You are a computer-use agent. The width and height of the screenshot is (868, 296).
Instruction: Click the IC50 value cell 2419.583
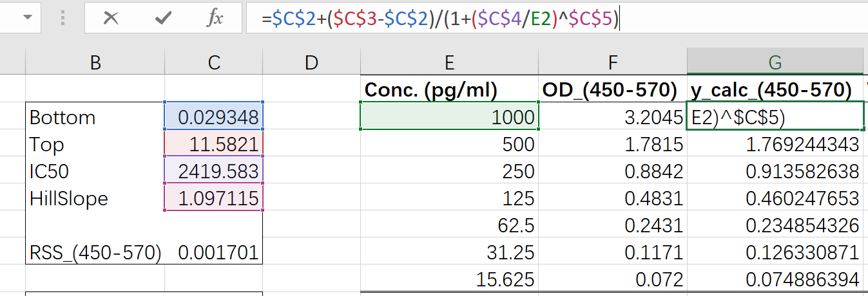point(214,171)
